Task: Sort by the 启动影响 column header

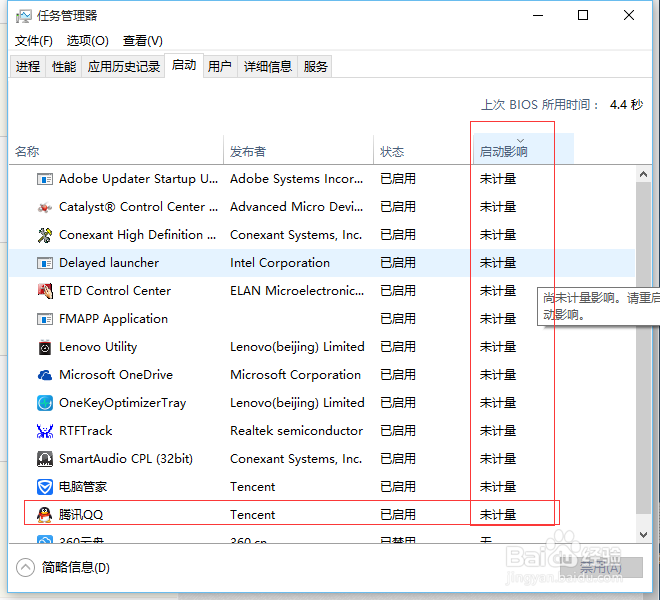Action: tap(524, 149)
